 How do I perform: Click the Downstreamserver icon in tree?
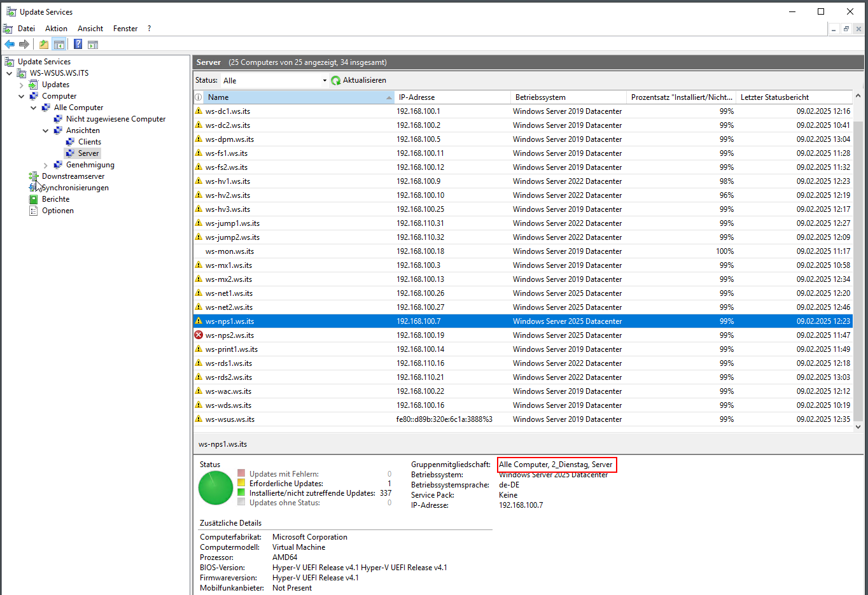(34, 176)
